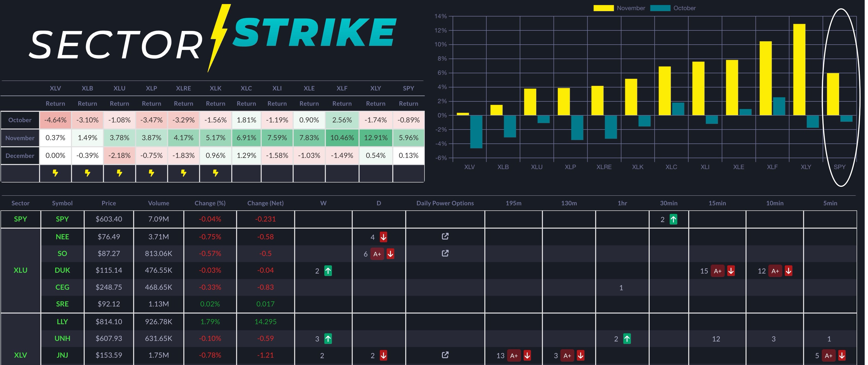Click Daily Power Options column header
Screen dimensions: 868x365
tap(445, 203)
